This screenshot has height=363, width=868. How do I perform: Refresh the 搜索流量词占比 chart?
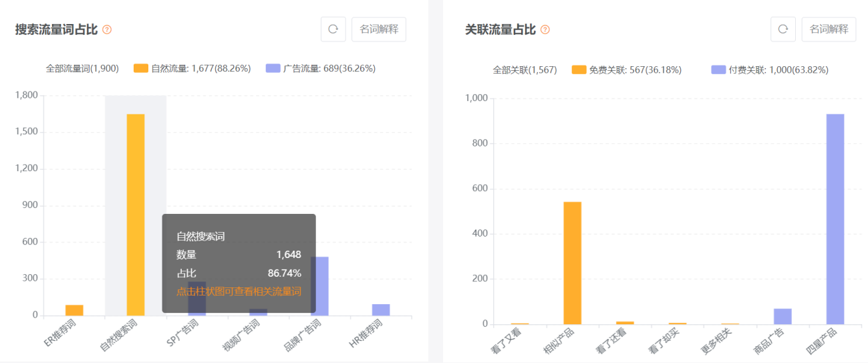click(x=333, y=29)
